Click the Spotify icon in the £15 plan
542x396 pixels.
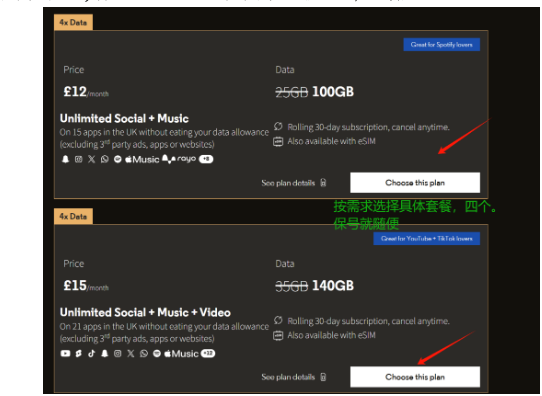157,353
